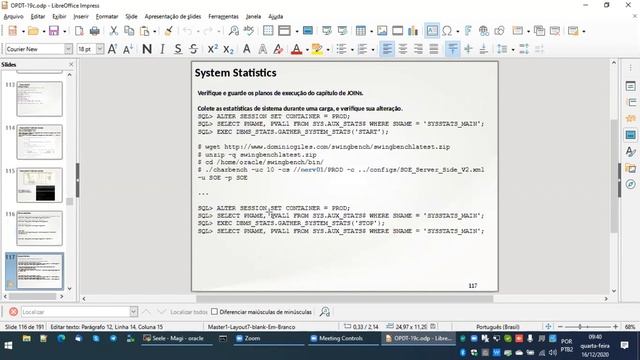This screenshot has width=640, height=360.
Task: Toggle center horizontal text alignment
Action: pos(402,49)
